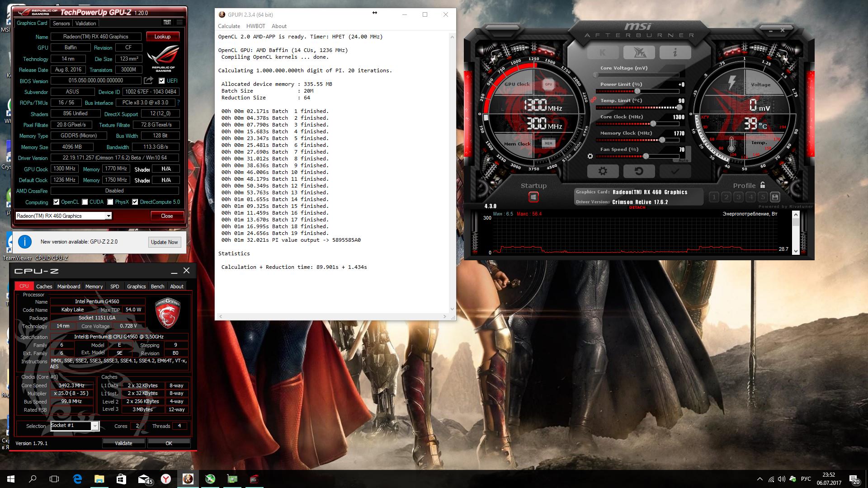
Task: Open Task View on taskbar
Action: coord(54,479)
